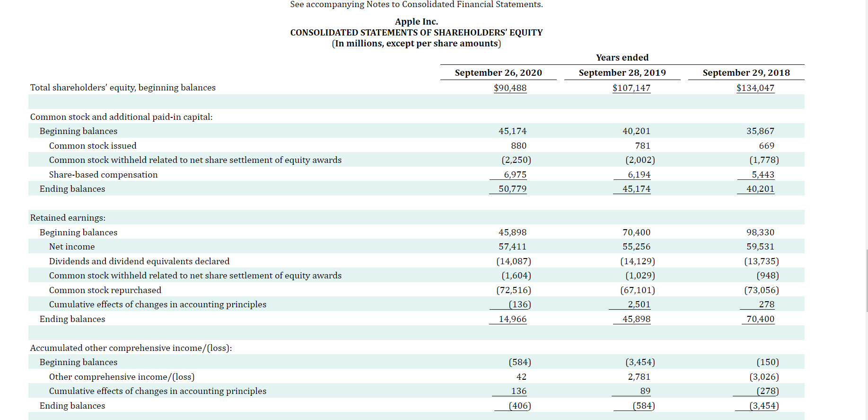Click net income value 57,411
This screenshot has width=868, height=420.
pos(512,247)
